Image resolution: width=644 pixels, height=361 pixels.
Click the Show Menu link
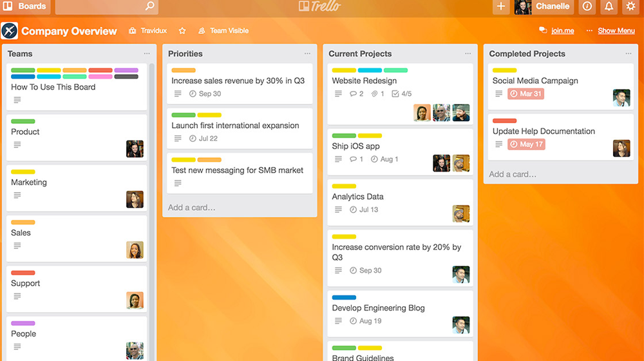[x=616, y=31]
